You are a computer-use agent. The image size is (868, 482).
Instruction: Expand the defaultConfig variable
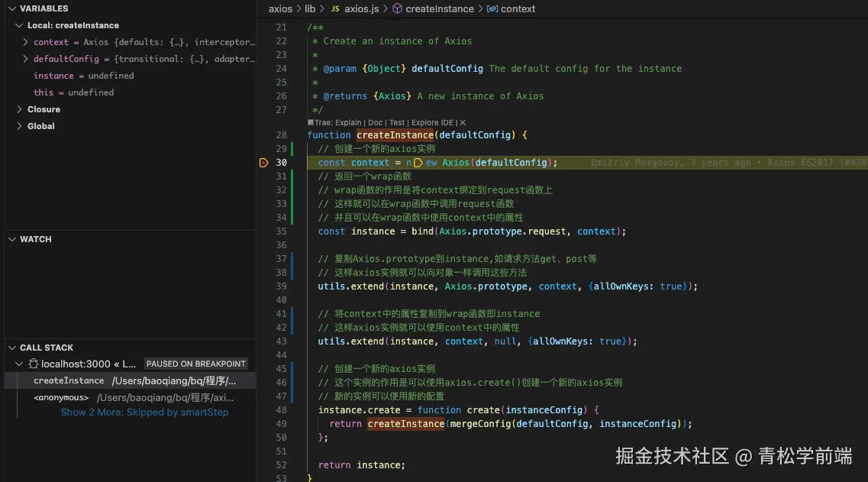coord(25,59)
